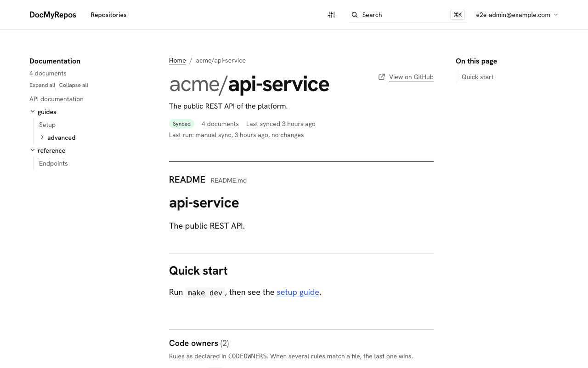
Task: Click the 'On this page' heading
Action: tap(476, 61)
